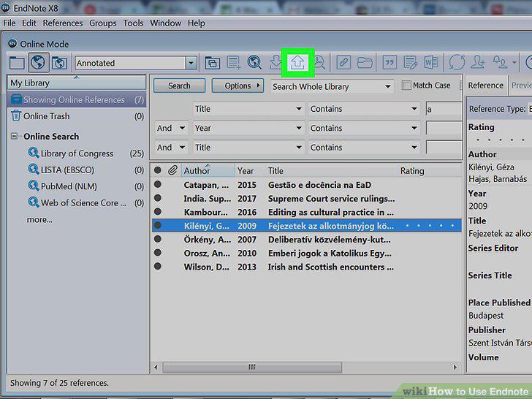Click LISTA (EBSCO) search icon

tap(34, 170)
